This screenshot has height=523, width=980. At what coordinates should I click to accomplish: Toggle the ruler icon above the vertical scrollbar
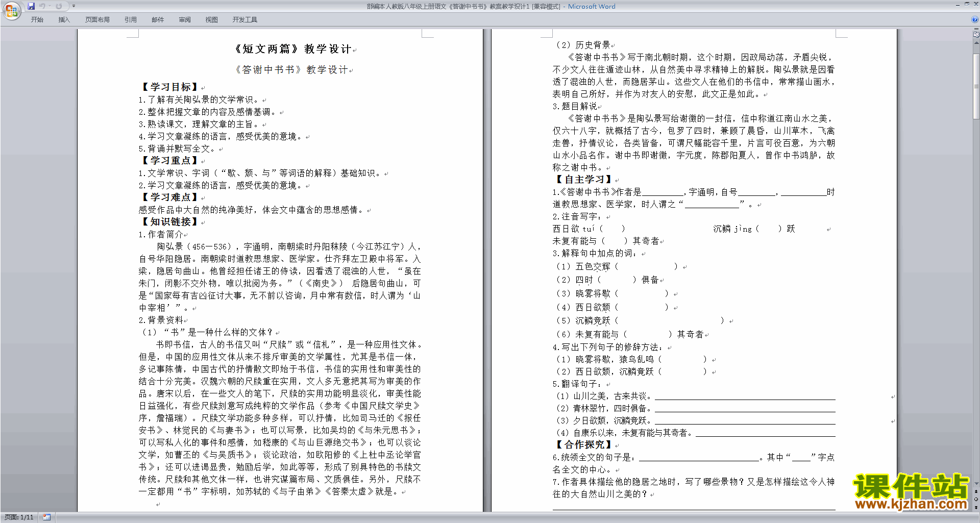click(976, 35)
